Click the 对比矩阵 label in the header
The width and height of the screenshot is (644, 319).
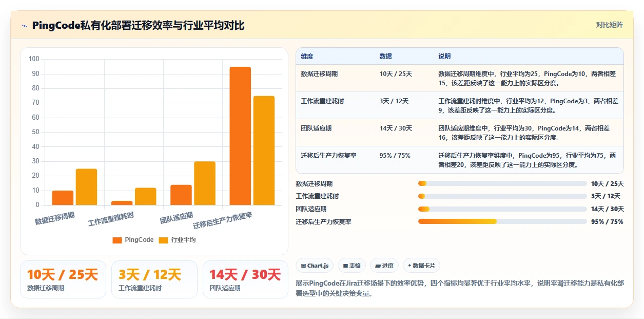[610, 25]
